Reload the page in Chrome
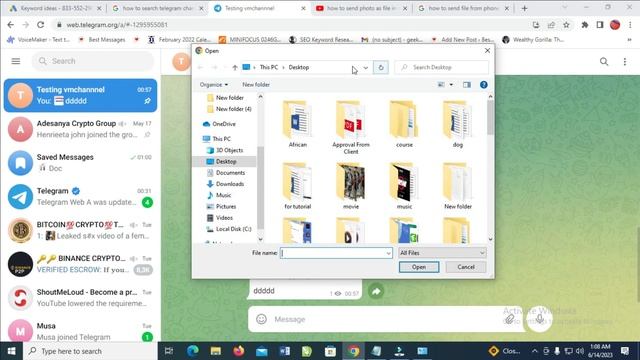 [40, 25]
